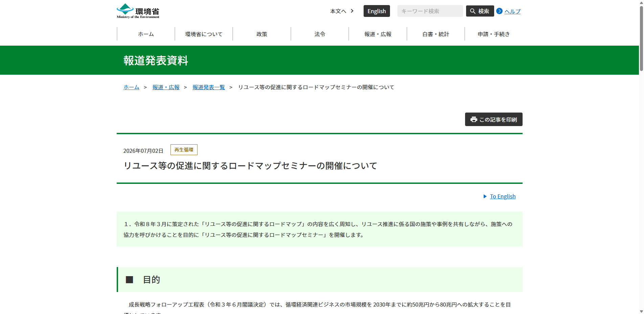
Task: Click the Ministry of the Environment logo
Action: point(138,11)
